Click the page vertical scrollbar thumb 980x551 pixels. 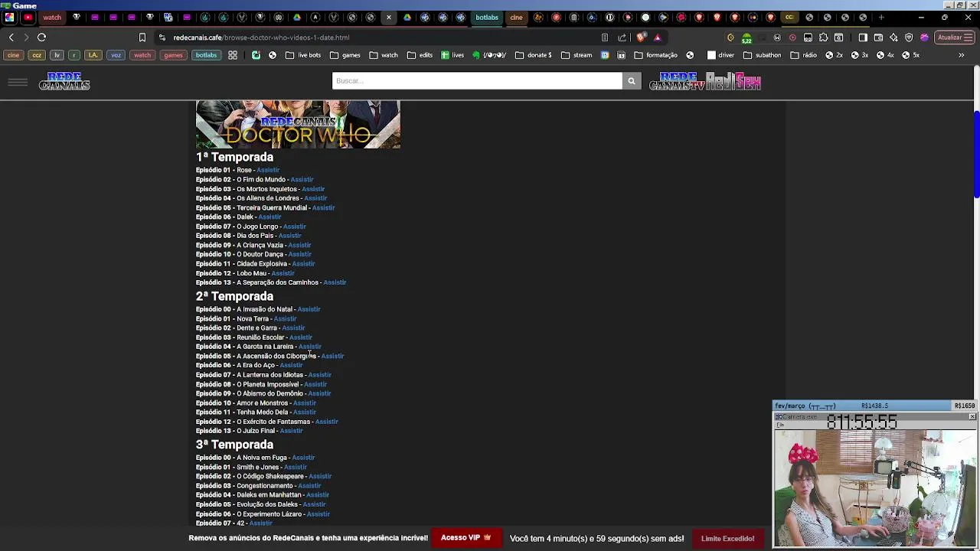coord(976,155)
